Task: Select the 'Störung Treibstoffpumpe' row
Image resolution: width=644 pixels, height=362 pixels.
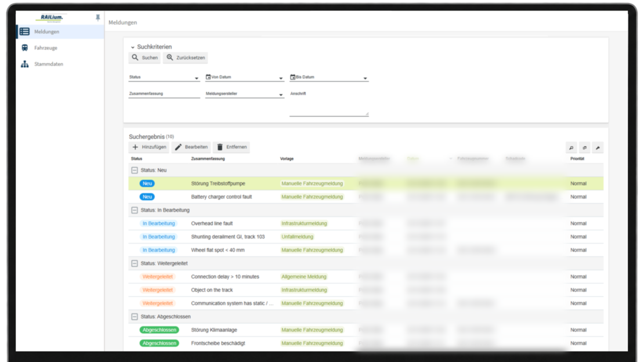Action: [366, 184]
